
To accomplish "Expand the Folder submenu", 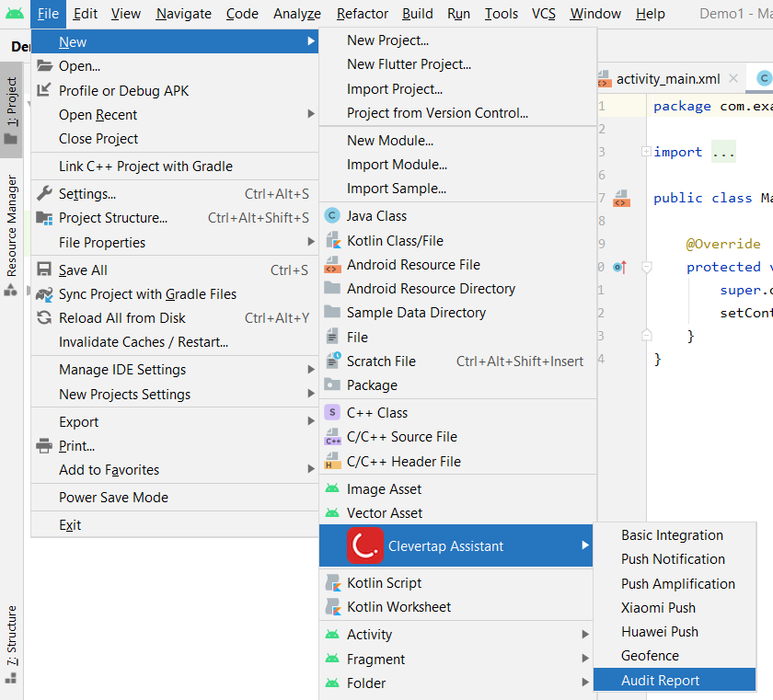I will pyautogui.click(x=585, y=683).
